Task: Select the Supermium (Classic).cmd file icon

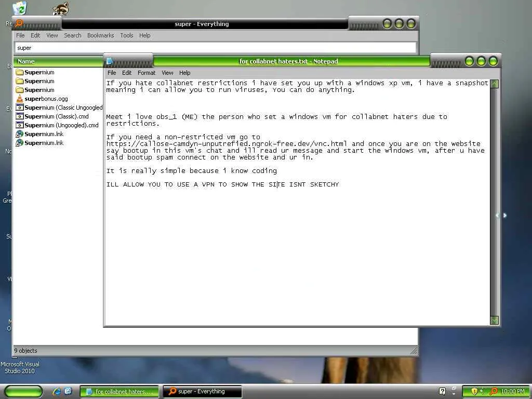Action: (20, 116)
